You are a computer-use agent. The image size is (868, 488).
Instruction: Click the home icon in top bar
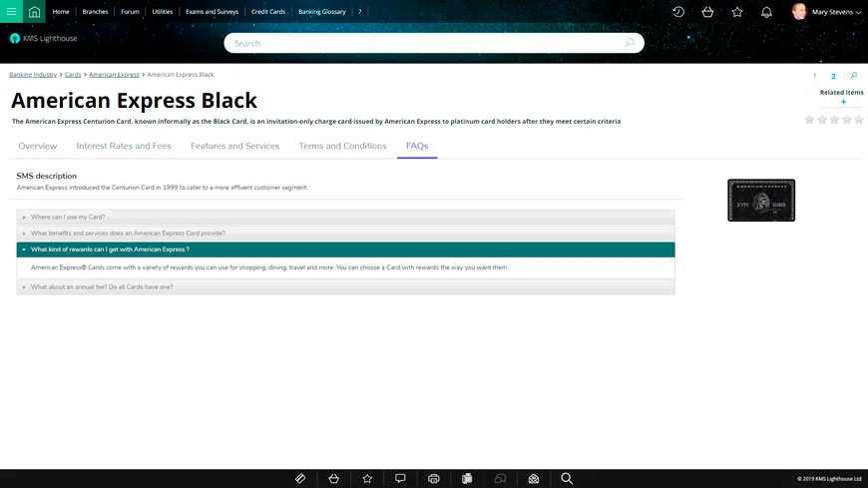pyautogui.click(x=34, y=12)
